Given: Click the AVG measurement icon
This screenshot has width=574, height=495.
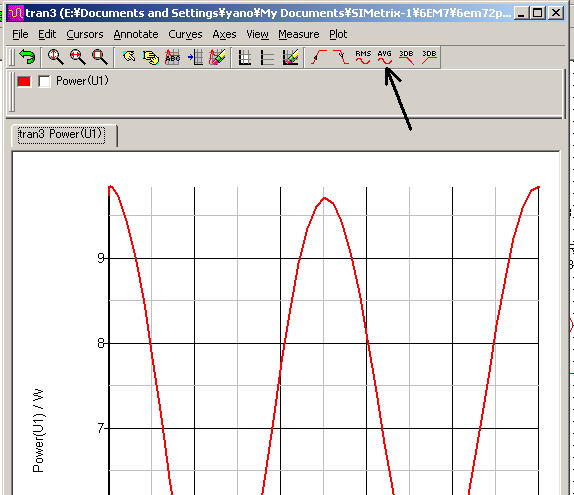Looking at the screenshot, I should [385, 57].
